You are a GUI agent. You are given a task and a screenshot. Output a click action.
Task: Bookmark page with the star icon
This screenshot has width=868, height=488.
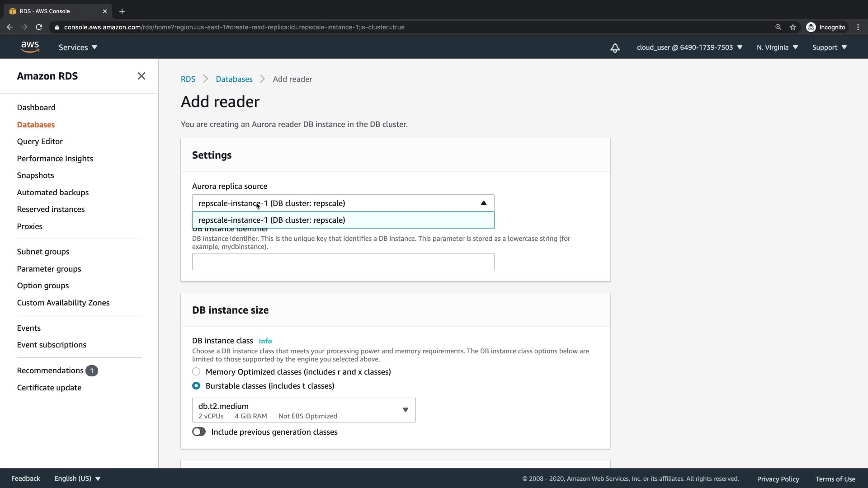click(793, 27)
